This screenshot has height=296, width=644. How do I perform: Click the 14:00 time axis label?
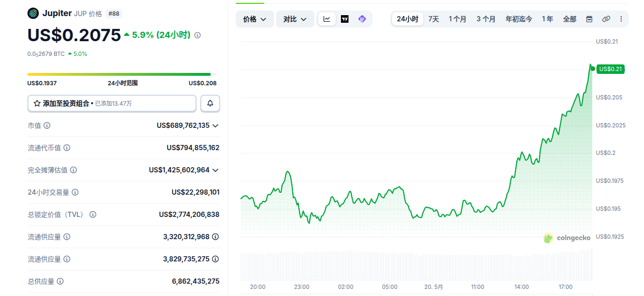coord(521,287)
